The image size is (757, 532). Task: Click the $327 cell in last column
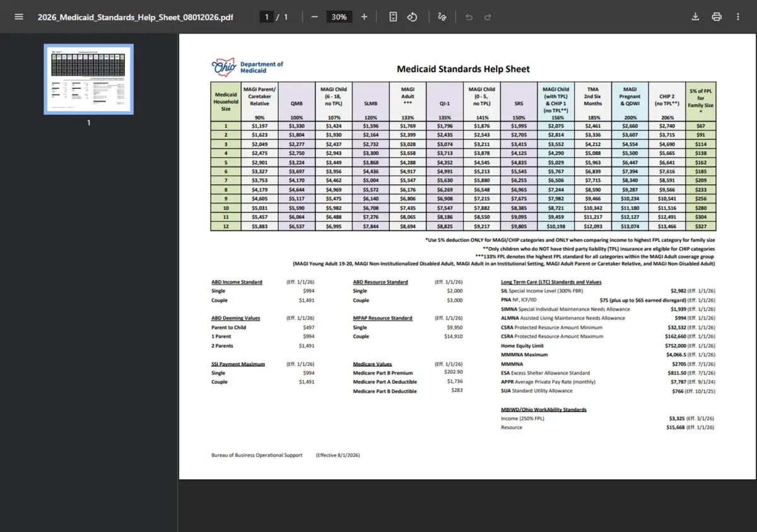point(701,226)
